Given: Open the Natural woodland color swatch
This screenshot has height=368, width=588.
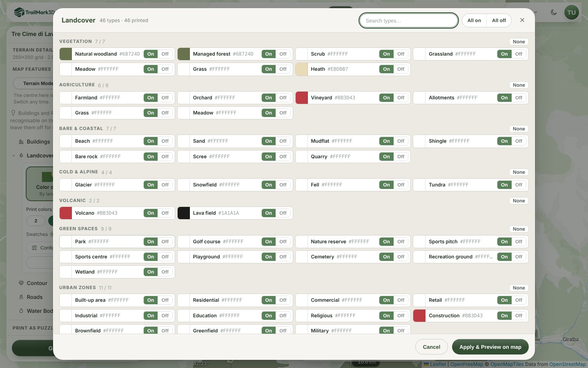Looking at the screenshot, I should [x=66, y=54].
